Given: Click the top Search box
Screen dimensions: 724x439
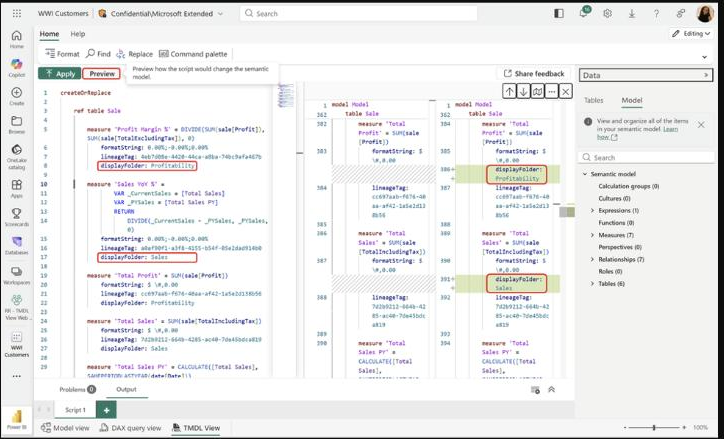Looking at the screenshot, I should pyautogui.click(x=358, y=13).
